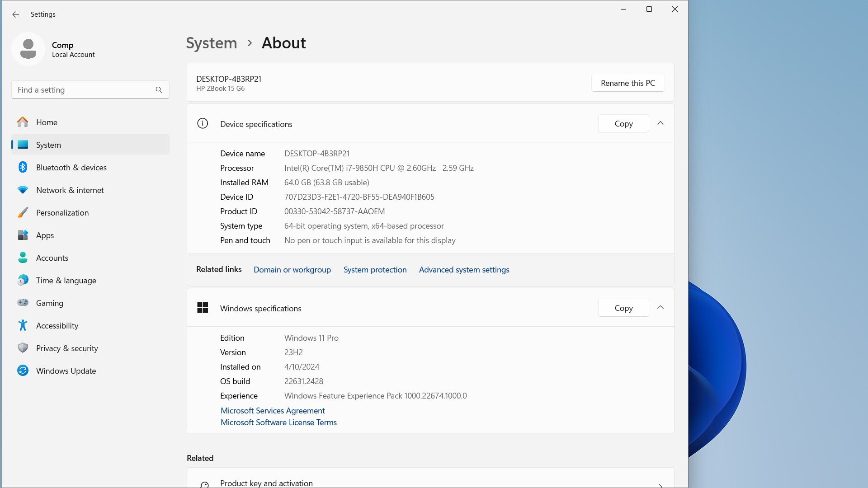The height and width of the screenshot is (488, 868).
Task: Go to Network & internet settings
Action: pyautogui.click(x=90, y=190)
